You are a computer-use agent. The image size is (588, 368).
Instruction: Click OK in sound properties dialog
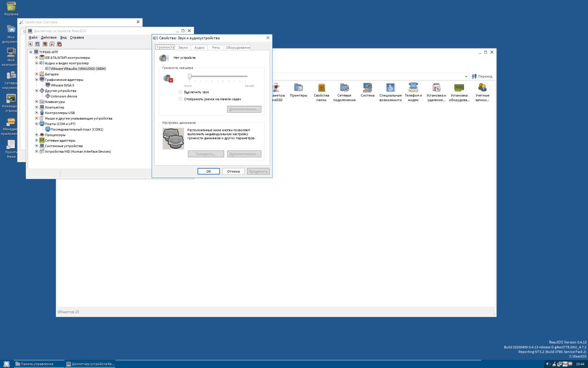pyautogui.click(x=209, y=171)
